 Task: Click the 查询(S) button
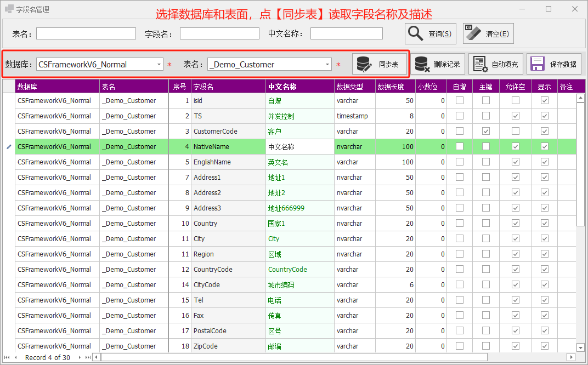click(x=431, y=33)
